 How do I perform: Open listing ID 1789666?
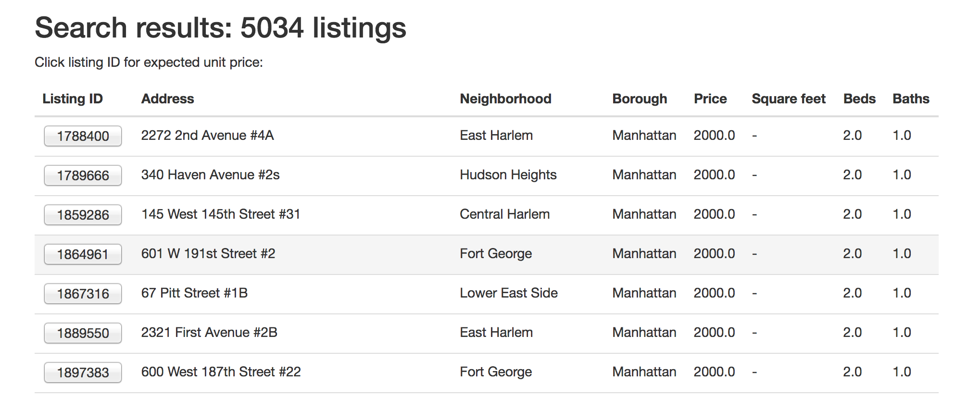[x=83, y=175]
